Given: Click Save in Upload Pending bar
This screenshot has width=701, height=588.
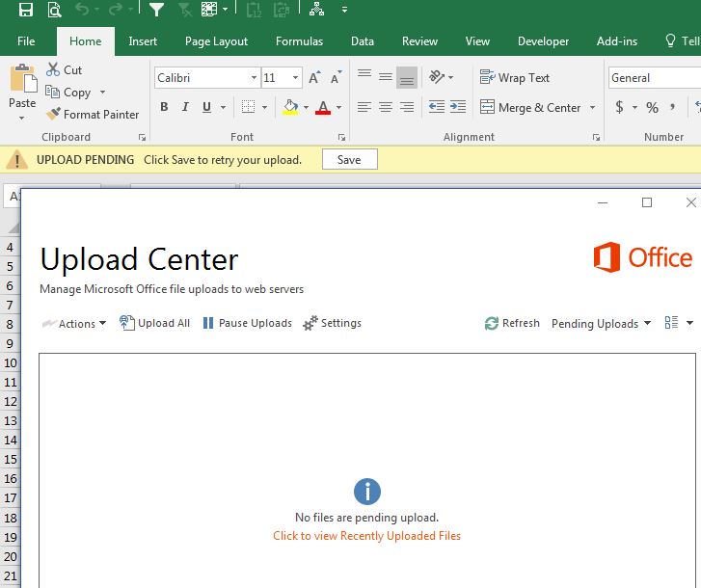Looking at the screenshot, I should tap(350, 159).
